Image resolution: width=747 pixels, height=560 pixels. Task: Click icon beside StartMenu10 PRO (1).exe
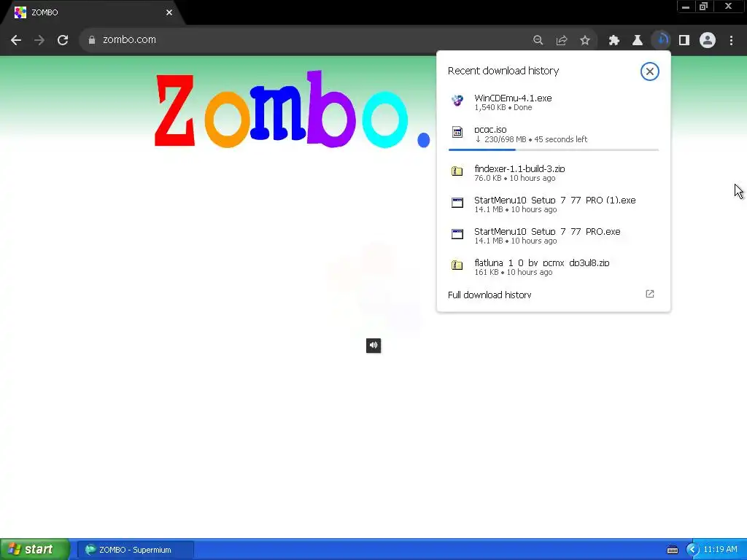coord(457,203)
